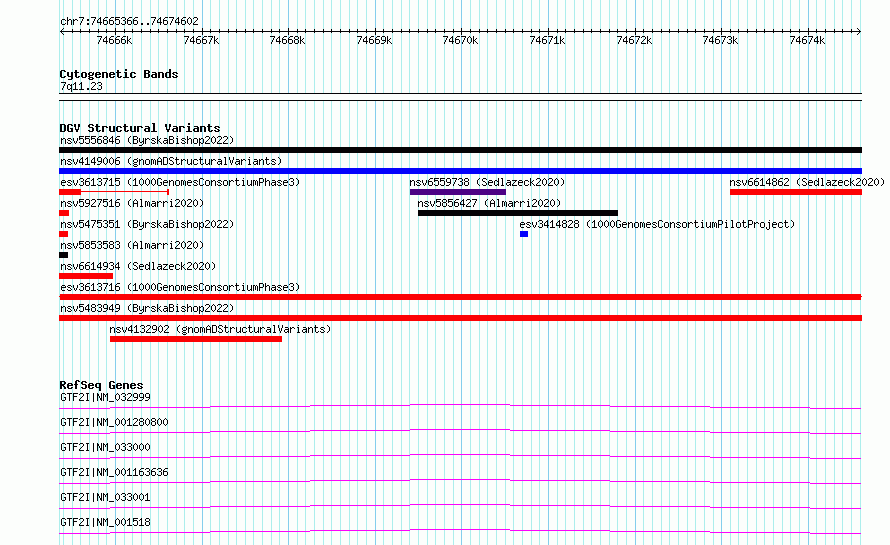Select the nsv5927516 small red bar
The height and width of the screenshot is (545, 890).
point(64,213)
